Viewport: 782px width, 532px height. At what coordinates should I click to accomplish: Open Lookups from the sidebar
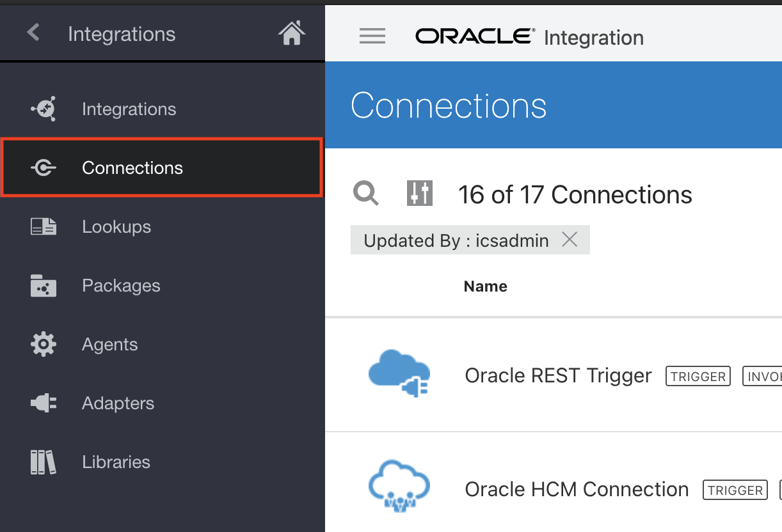pyautogui.click(x=116, y=227)
